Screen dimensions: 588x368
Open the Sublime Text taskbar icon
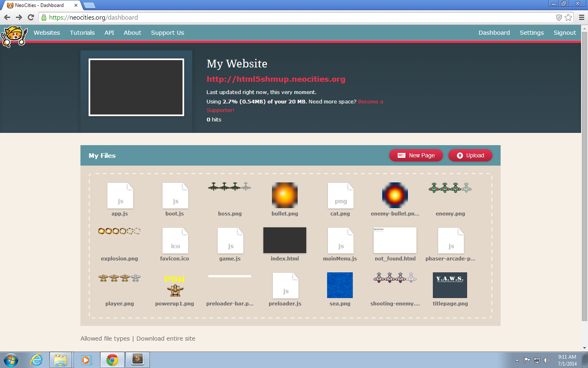tap(138, 360)
